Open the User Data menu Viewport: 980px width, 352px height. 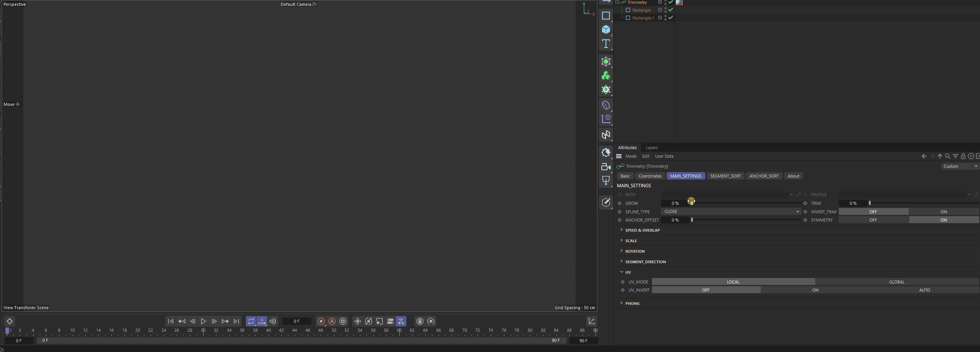(664, 156)
